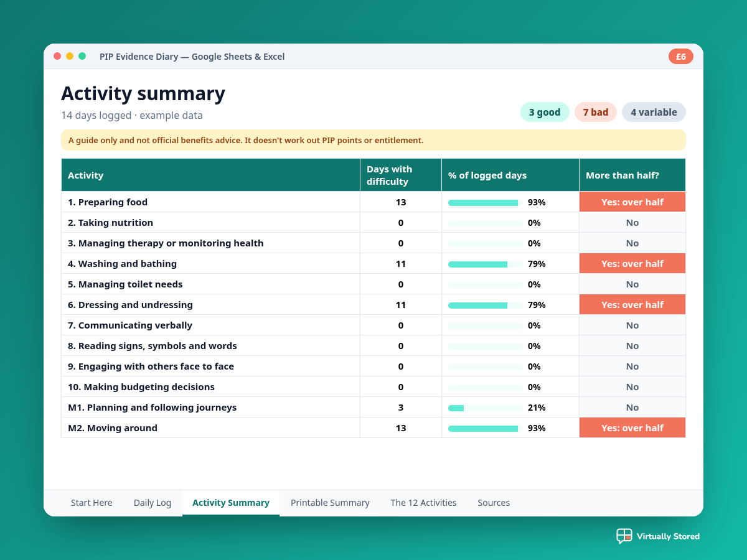Click the 'Yes: over half' cell for Dressing and undressing
The height and width of the screenshot is (560, 747).
tap(632, 305)
